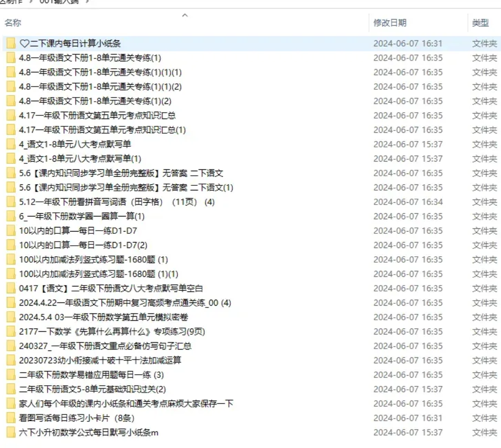Select name 5.12一年级下册看拼音写词语（田字格）（11页）(4)

(x=117, y=202)
